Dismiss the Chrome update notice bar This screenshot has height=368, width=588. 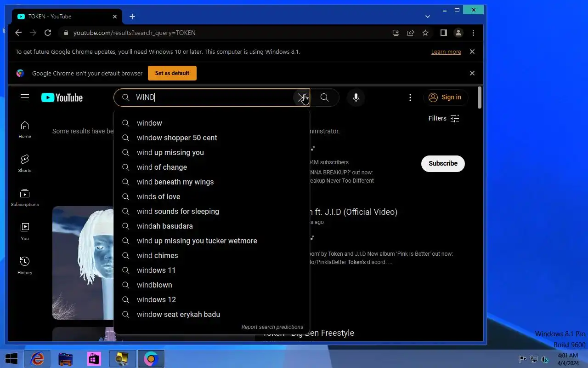472,52
